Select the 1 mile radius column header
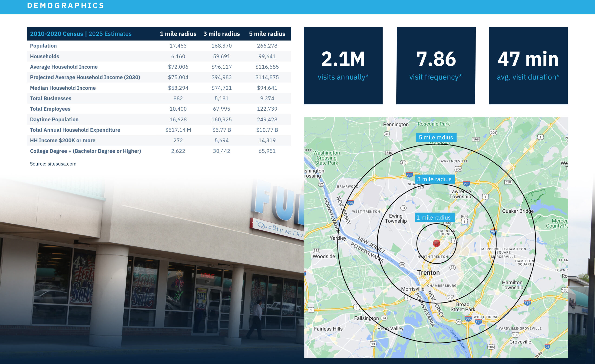The width and height of the screenshot is (595, 364). tap(178, 34)
